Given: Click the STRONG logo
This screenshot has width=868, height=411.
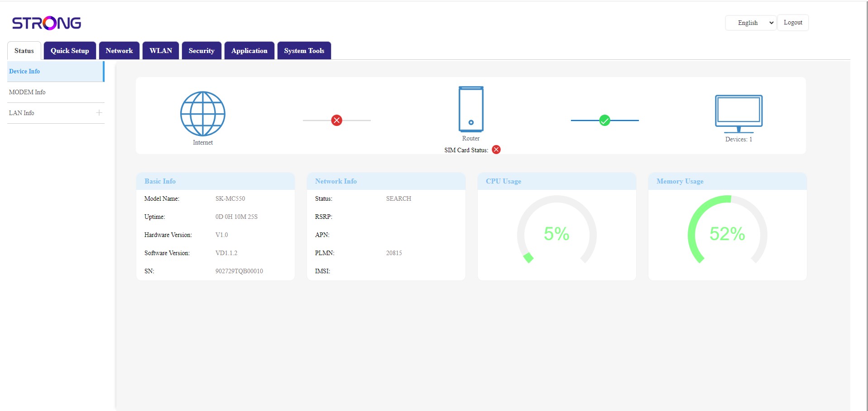Looking at the screenshot, I should tap(47, 23).
